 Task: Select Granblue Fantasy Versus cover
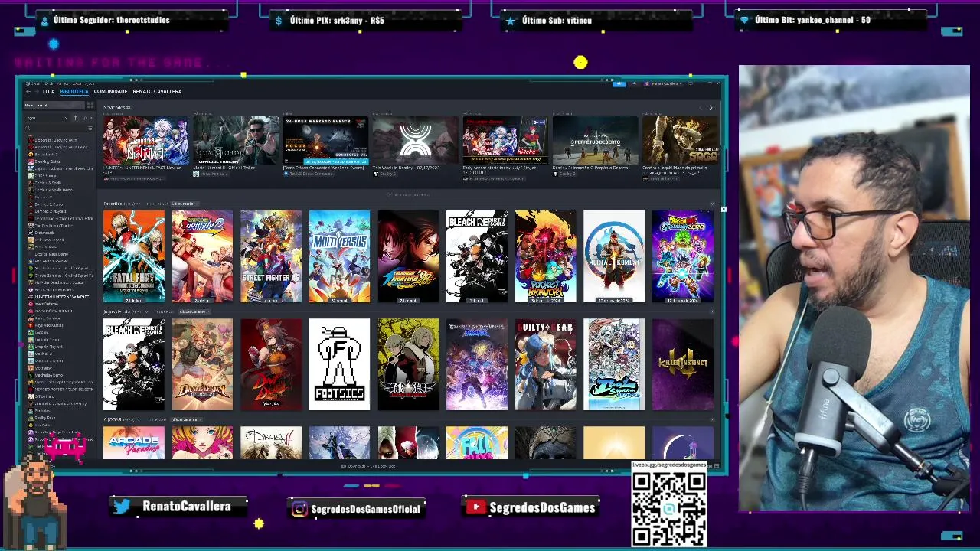tap(477, 364)
